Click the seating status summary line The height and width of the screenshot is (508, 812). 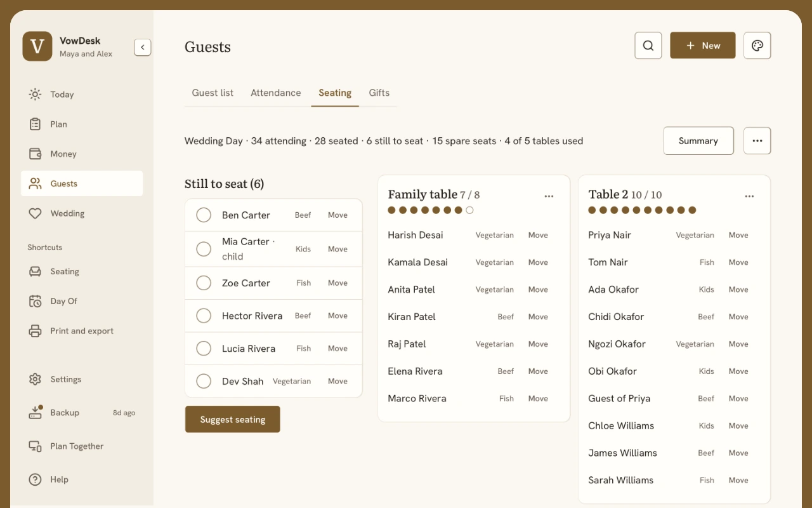click(x=384, y=141)
